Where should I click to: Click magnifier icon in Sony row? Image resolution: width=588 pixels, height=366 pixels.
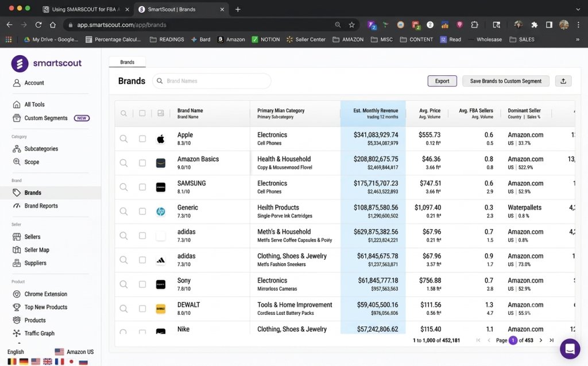123,284
